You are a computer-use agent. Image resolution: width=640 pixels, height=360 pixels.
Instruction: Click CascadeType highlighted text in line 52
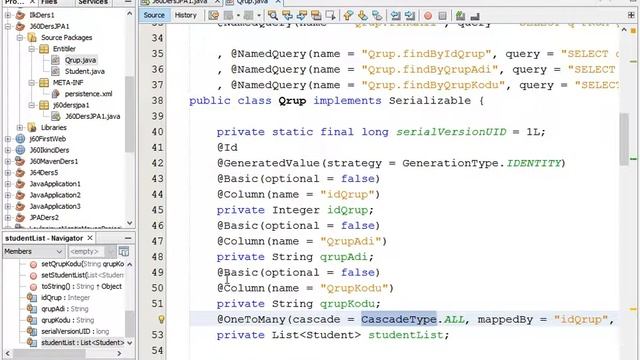pyautogui.click(x=399, y=319)
